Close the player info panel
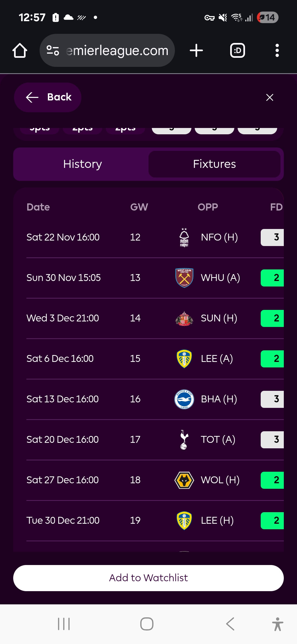 [269, 97]
